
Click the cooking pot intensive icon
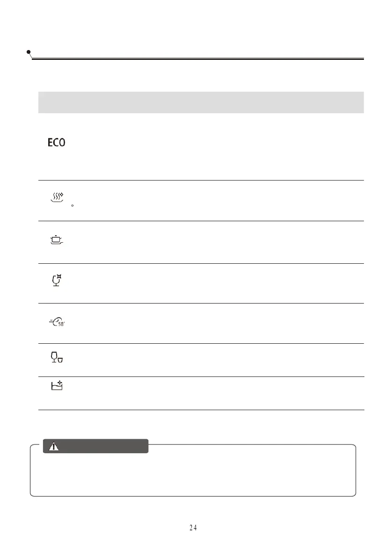tap(56, 240)
